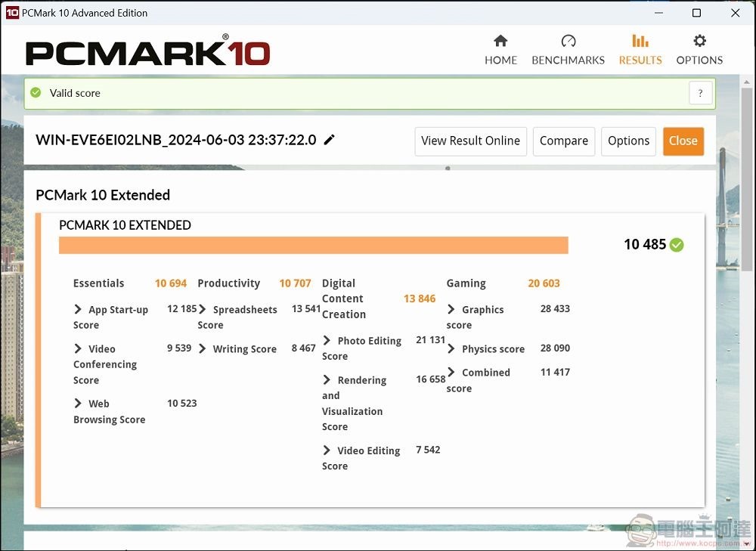Click the overall score 10 485

tap(645, 244)
